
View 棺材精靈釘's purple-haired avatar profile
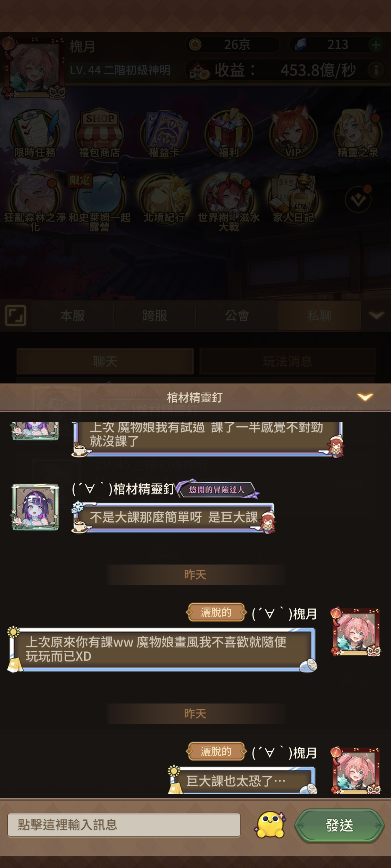point(35,507)
